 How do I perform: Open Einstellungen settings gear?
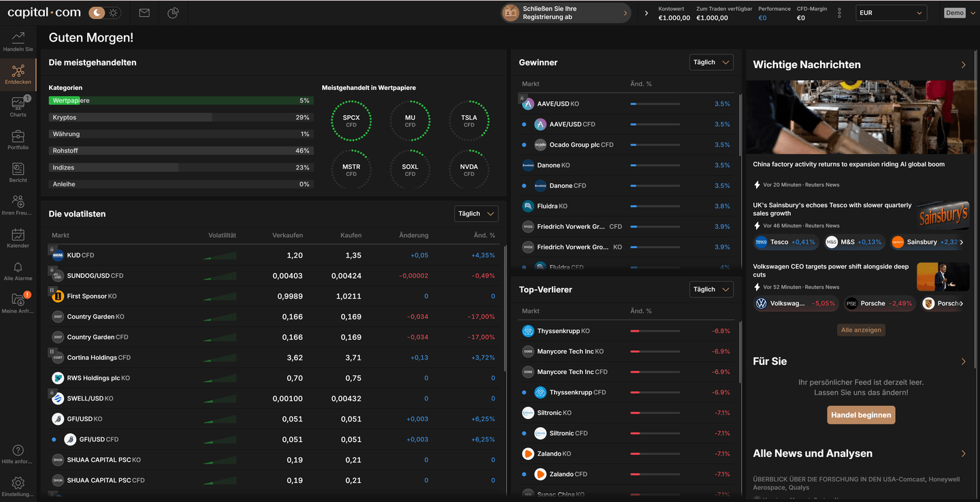[18, 486]
